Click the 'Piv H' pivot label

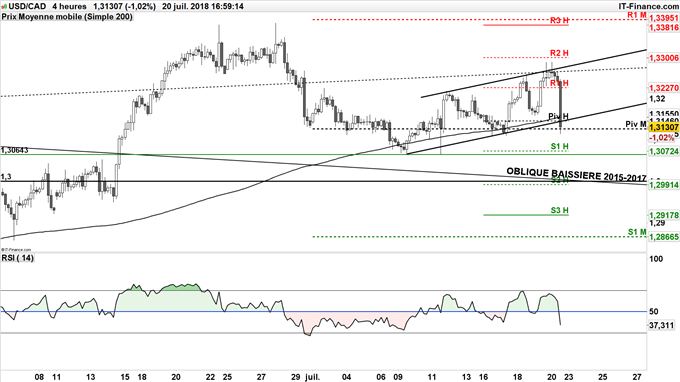click(x=558, y=116)
